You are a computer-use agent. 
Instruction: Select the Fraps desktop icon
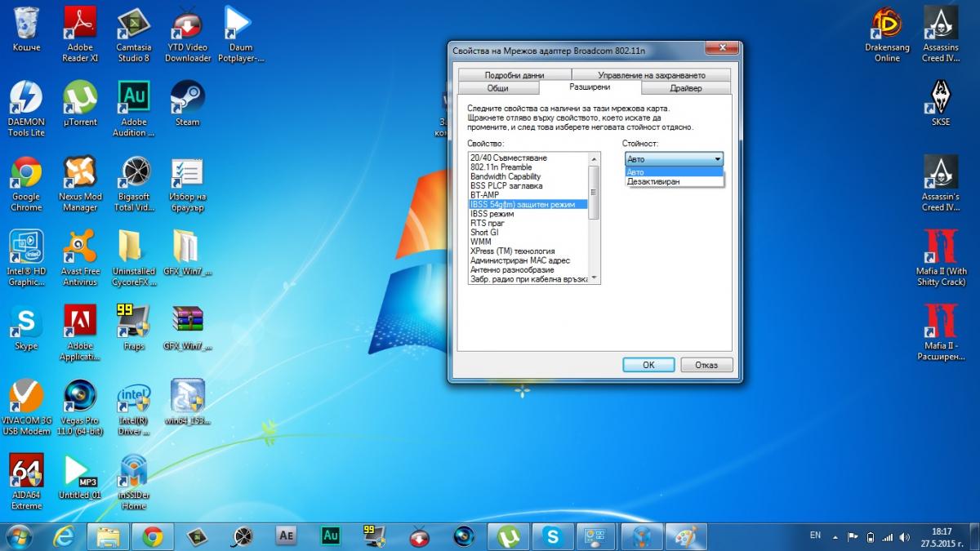point(133,327)
